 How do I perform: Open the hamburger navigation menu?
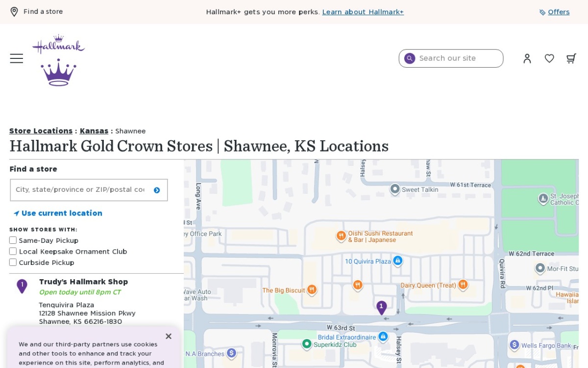tap(17, 58)
